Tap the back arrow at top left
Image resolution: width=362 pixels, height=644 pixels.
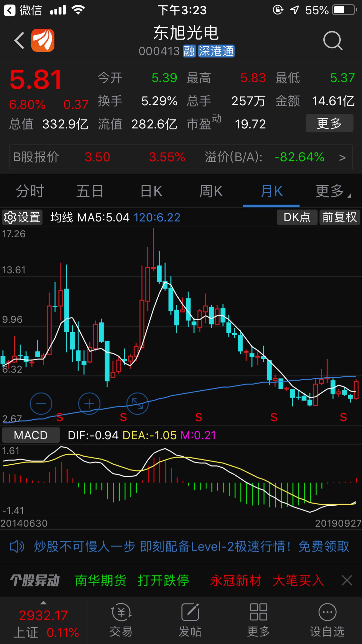[x=19, y=40]
